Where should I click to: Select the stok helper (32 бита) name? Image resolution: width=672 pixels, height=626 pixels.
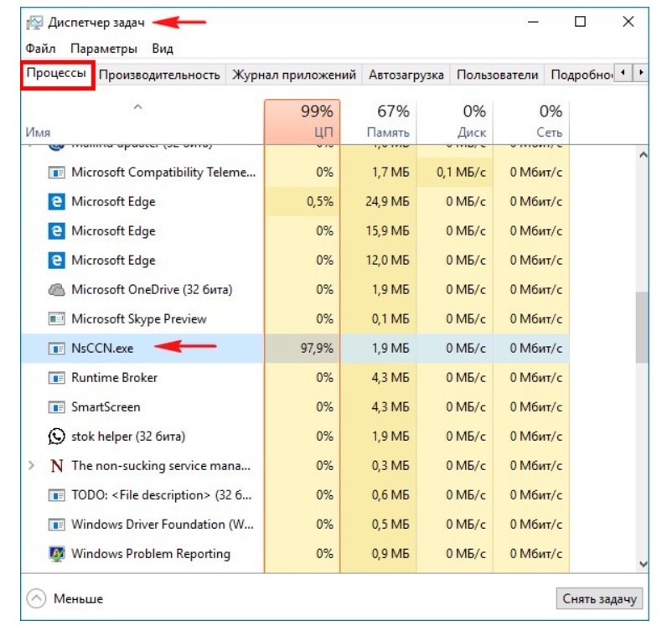(128, 437)
